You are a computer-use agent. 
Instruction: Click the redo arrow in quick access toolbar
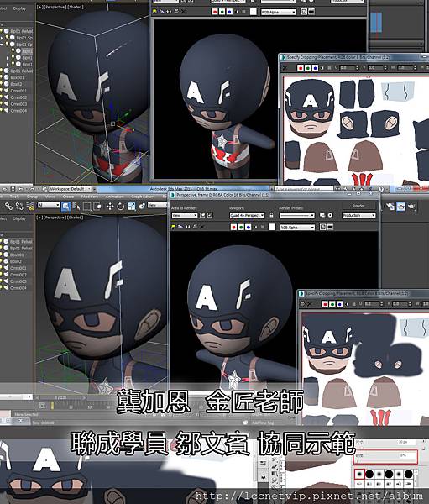[33, 189]
